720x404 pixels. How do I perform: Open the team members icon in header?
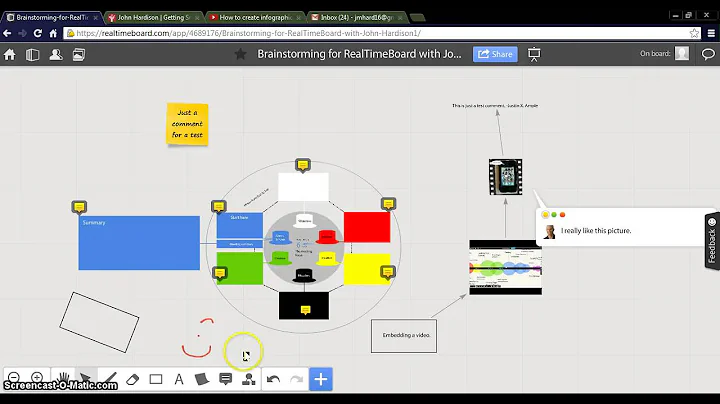point(56,55)
